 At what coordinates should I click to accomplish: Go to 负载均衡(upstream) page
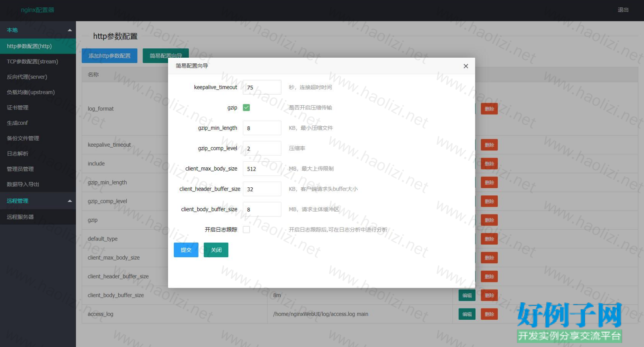(x=30, y=92)
